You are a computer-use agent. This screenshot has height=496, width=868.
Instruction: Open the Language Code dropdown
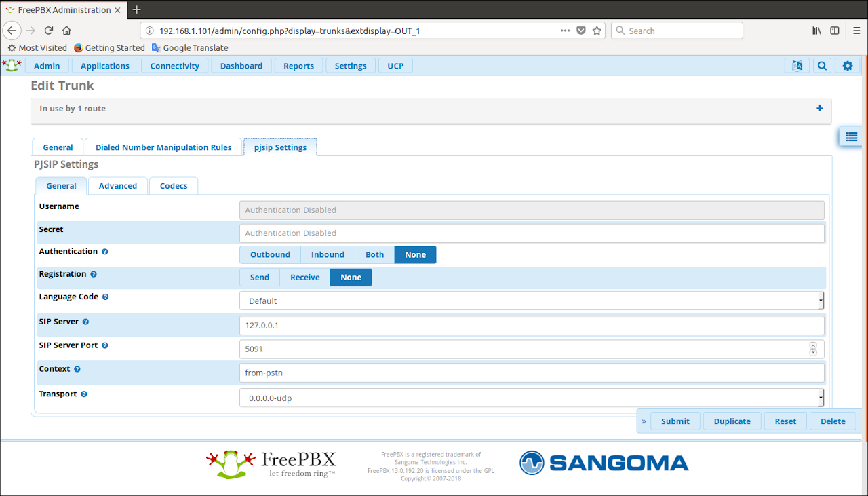click(x=532, y=301)
